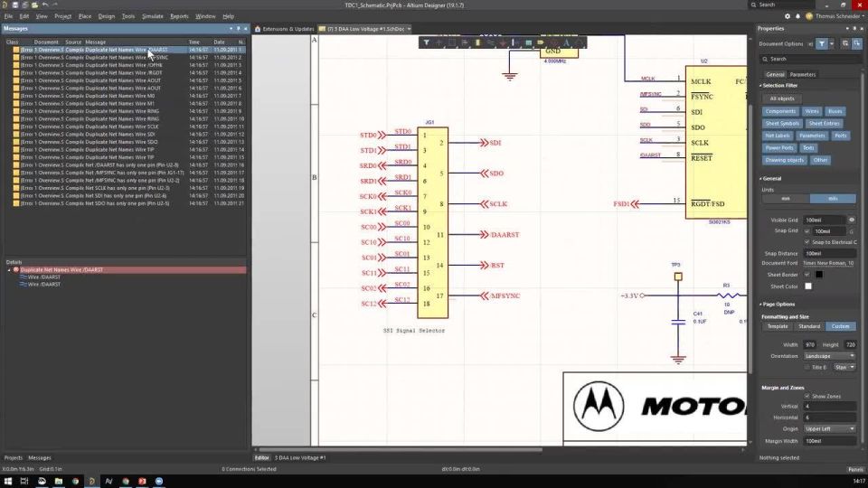Collapse the Selection Filter section
Screen dimensions: 868x488
tap(760, 85)
